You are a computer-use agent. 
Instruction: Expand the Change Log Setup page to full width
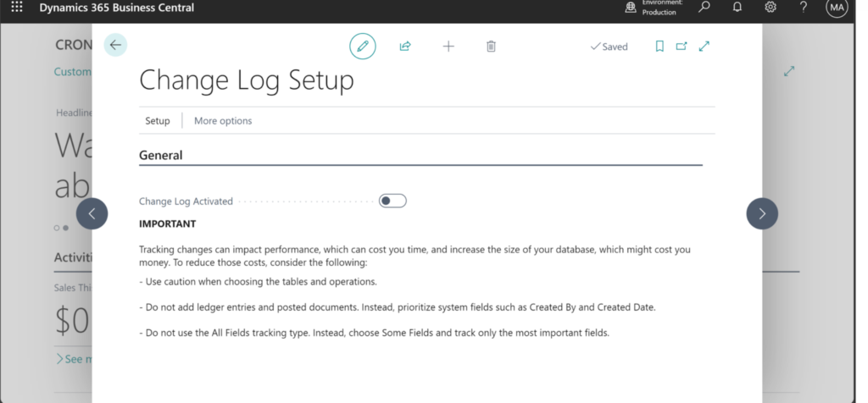(704, 47)
